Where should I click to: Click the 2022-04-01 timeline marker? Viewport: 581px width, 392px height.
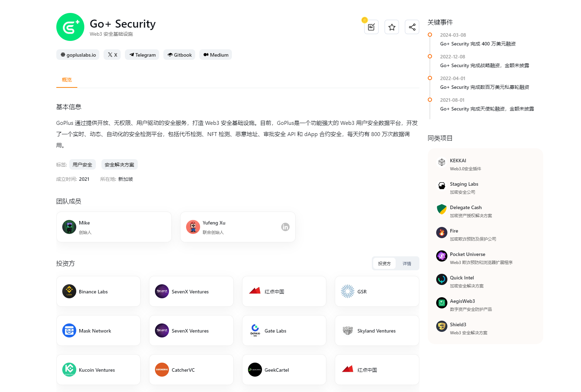pos(430,78)
